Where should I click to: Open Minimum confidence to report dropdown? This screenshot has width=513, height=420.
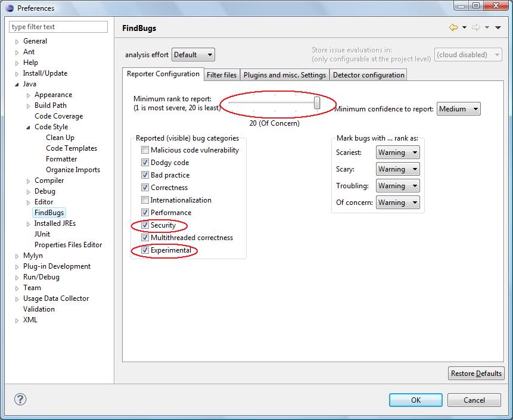tap(458, 109)
